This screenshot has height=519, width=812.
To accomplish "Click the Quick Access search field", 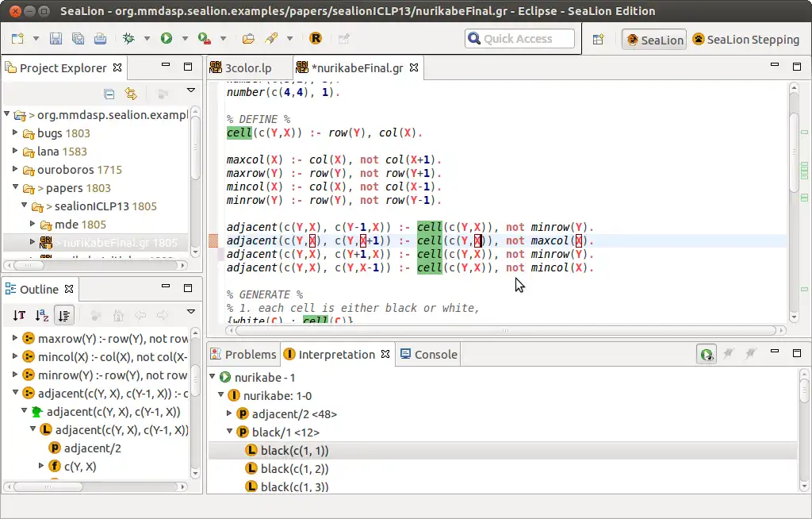I will (x=519, y=38).
